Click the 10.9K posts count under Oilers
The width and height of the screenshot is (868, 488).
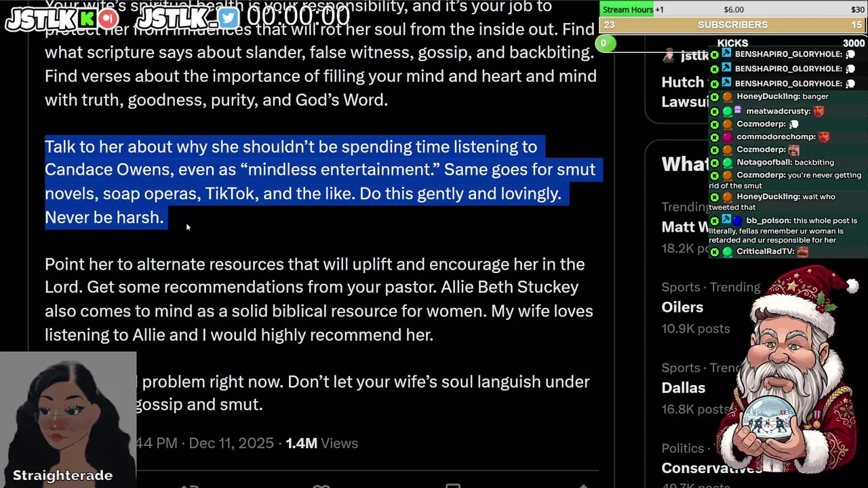696,329
